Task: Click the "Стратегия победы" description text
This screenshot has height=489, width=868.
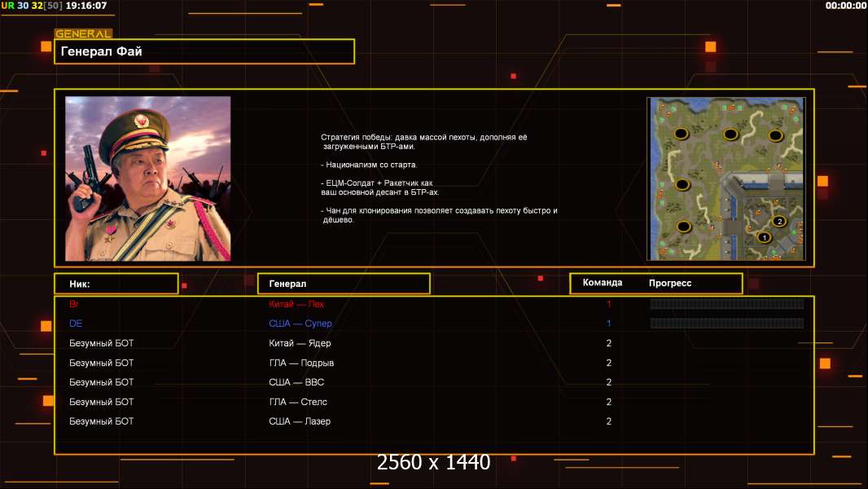Action: pyautogui.click(x=424, y=142)
